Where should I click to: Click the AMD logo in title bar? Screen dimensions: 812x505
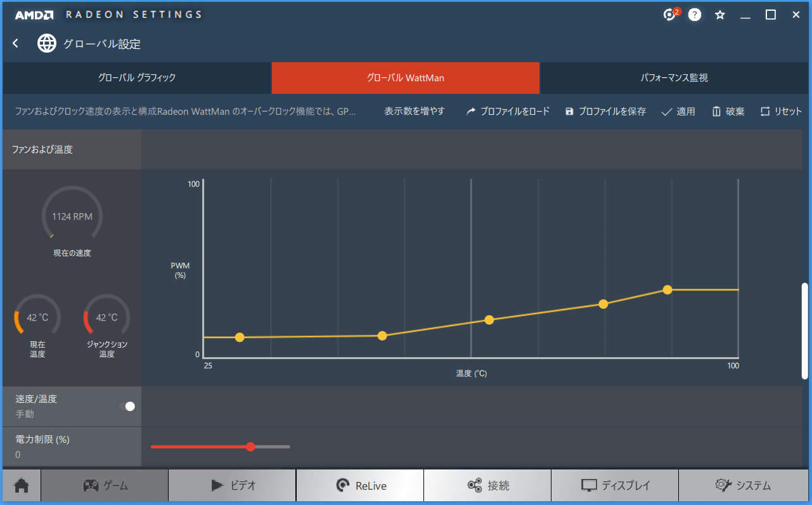coord(34,15)
